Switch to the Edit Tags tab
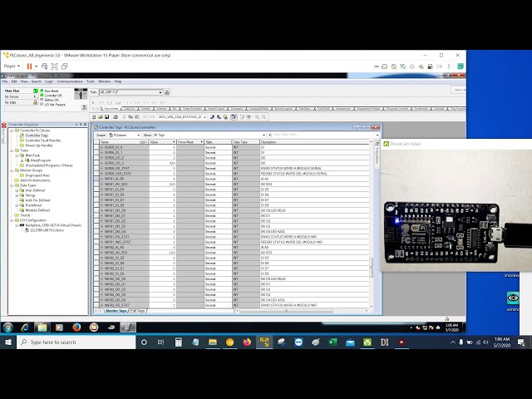This screenshot has height=399, width=532. [138, 311]
